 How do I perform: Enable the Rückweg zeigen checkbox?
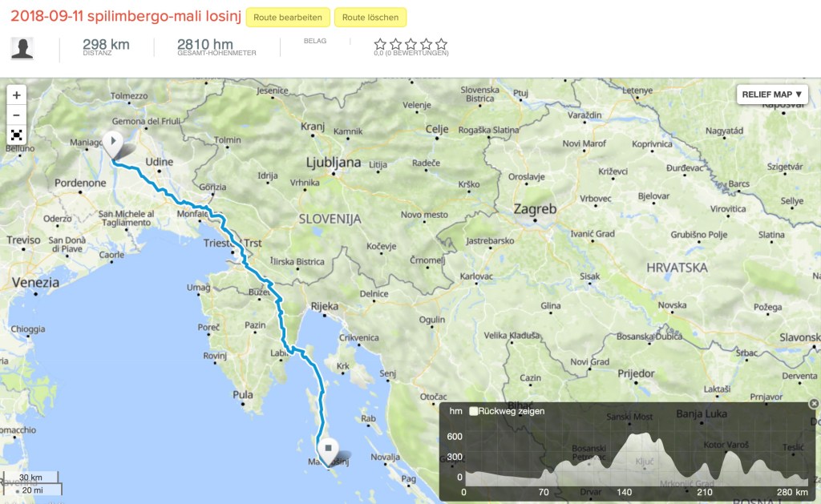(474, 411)
